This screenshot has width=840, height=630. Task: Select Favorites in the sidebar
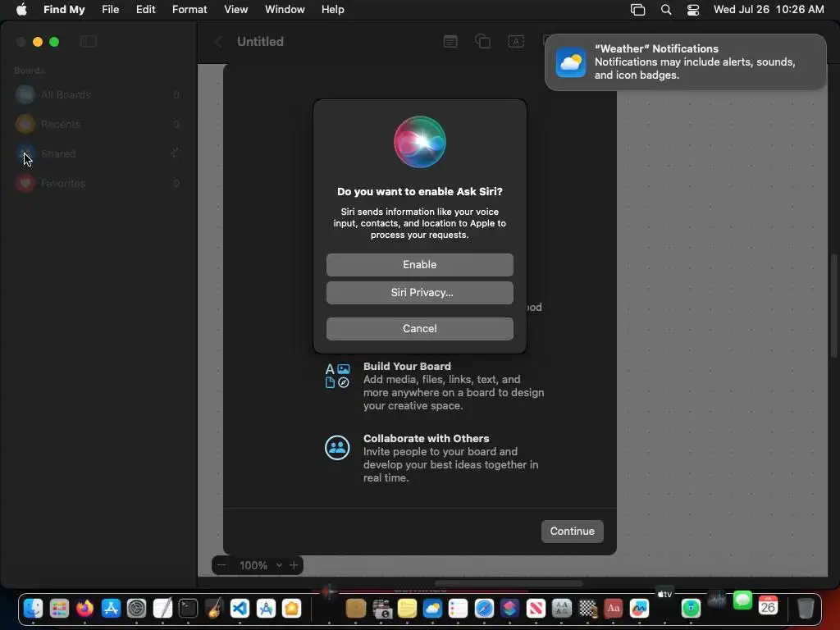pyautogui.click(x=98, y=183)
